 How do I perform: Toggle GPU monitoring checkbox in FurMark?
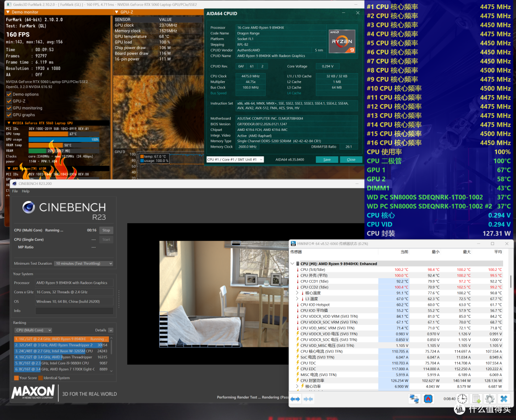click(x=9, y=108)
